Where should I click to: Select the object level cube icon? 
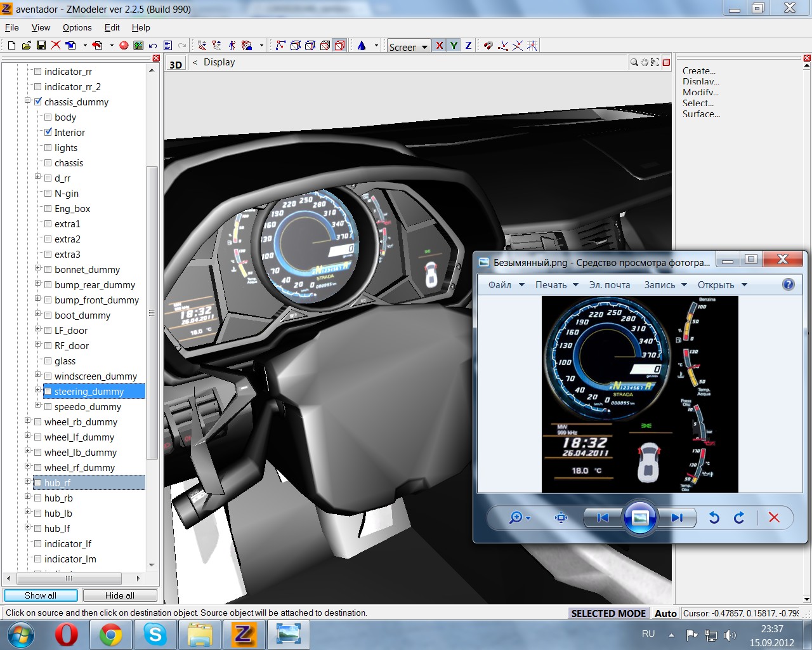tap(325, 45)
